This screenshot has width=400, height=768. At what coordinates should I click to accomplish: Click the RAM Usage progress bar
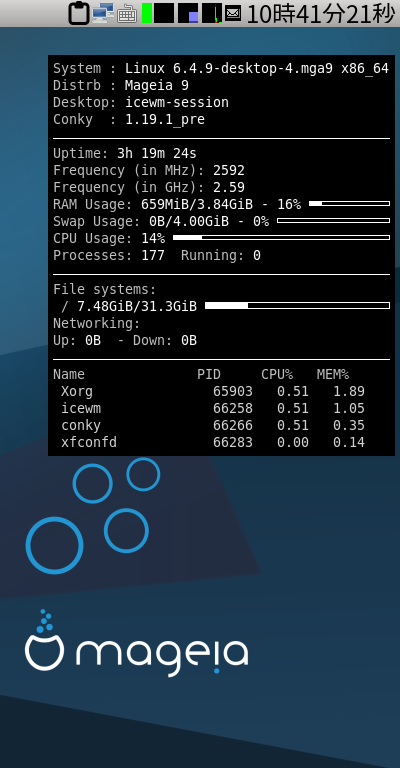click(x=349, y=203)
